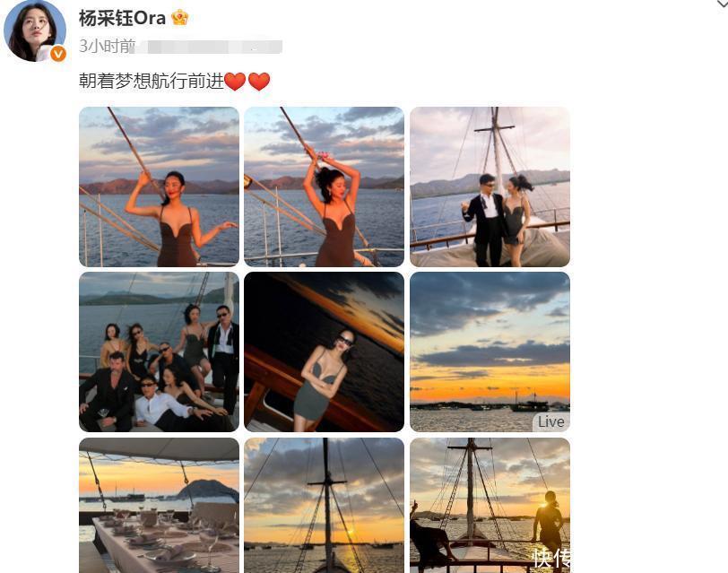Viewport: 728px width, 573px height.
Task: Open tilted night photo with sunglasses
Action: 324,352
